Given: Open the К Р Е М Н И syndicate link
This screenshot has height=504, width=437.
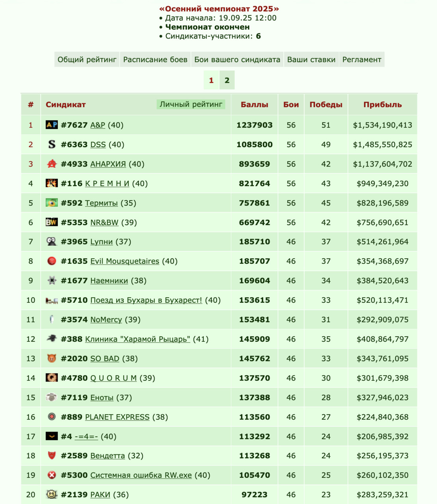Looking at the screenshot, I should [107, 183].
